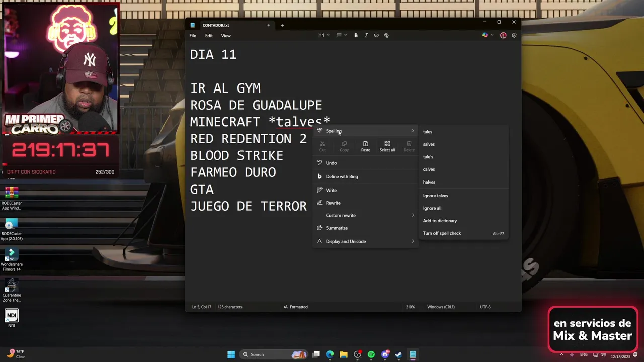644x362 pixels.
Task: Open the Copilot dropdown in Notepad
Action: (488, 35)
